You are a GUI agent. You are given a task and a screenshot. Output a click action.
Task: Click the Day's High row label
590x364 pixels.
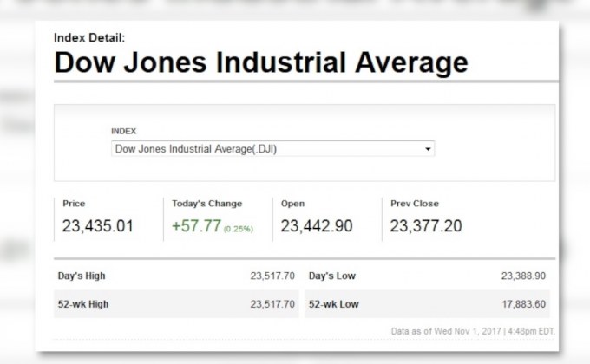[82, 276]
